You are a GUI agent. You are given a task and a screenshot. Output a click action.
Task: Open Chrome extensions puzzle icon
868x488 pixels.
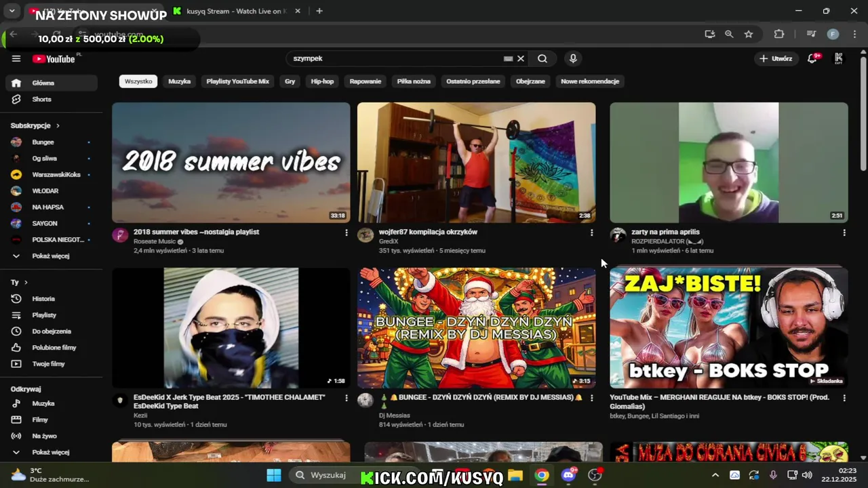pos(779,34)
